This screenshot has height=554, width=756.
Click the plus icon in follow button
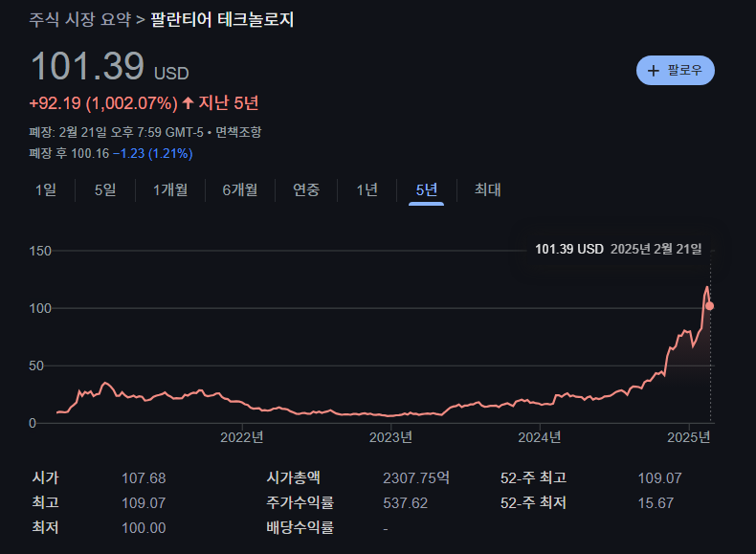654,71
